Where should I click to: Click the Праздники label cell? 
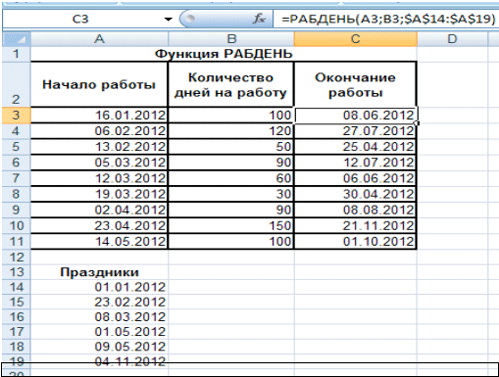[99, 272]
